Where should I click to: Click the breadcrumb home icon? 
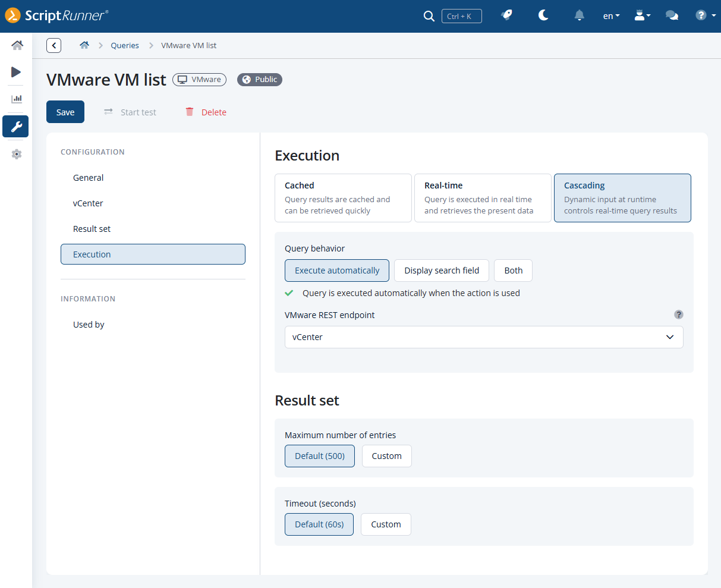point(84,45)
